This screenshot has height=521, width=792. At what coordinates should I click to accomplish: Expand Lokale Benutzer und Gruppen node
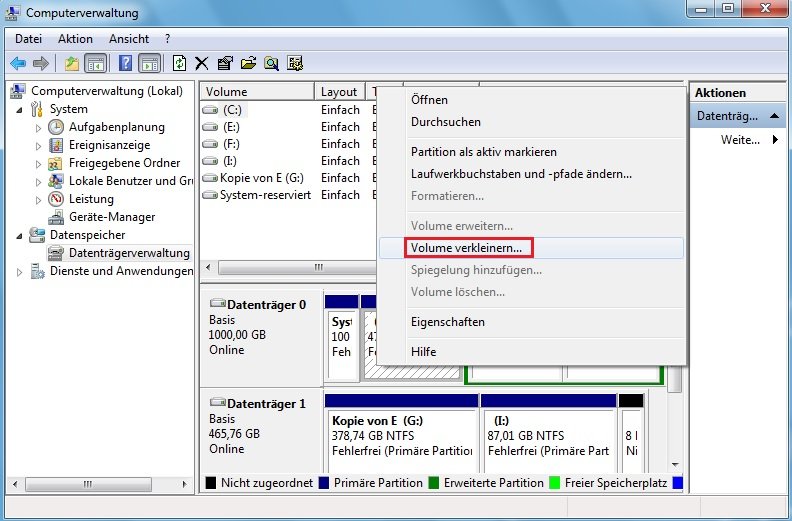38,182
